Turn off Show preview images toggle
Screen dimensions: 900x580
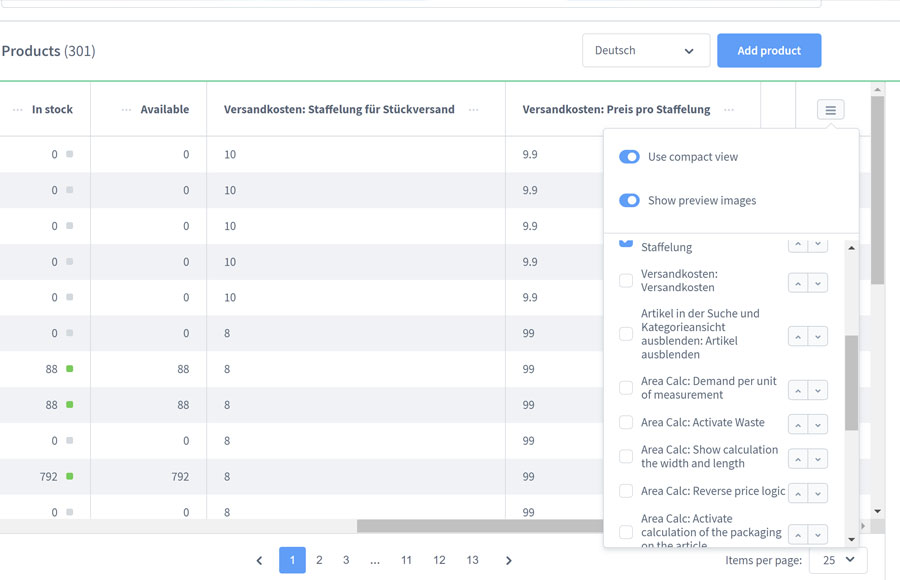pos(629,200)
